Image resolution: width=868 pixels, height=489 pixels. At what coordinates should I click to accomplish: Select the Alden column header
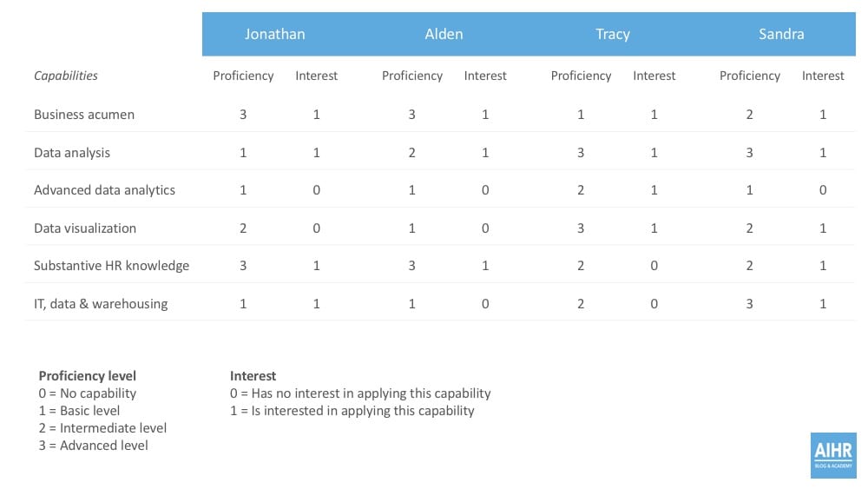[x=444, y=35]
